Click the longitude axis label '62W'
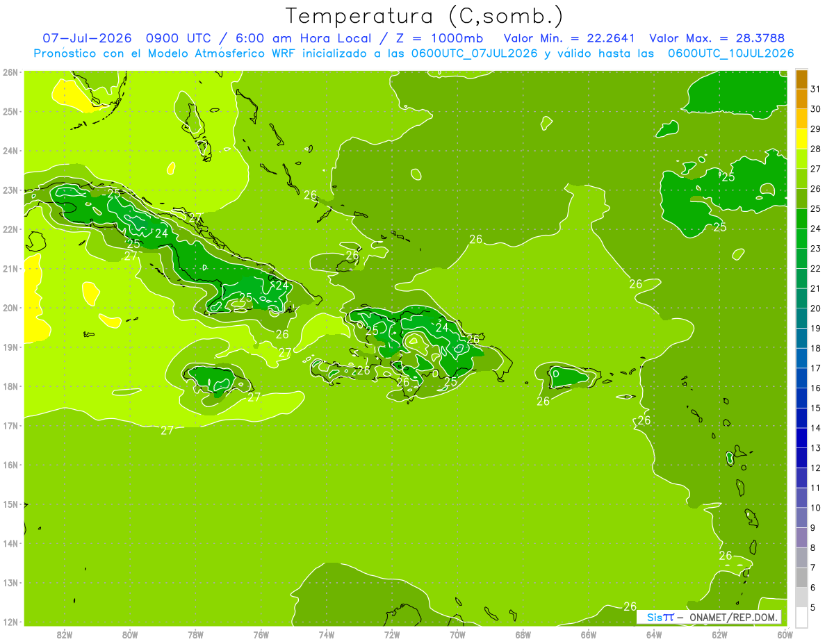This screenshot has height=644, width=834. click(719, 634)
